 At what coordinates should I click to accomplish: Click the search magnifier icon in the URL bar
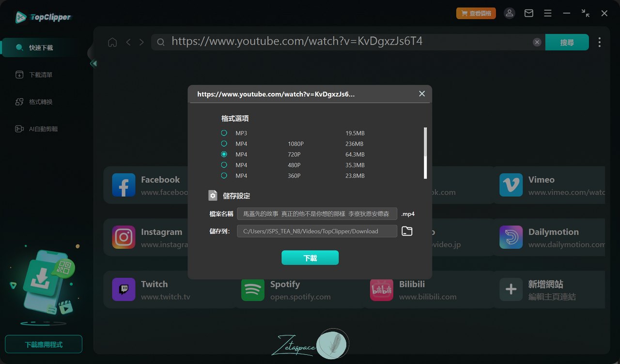[x=161, y=42]
